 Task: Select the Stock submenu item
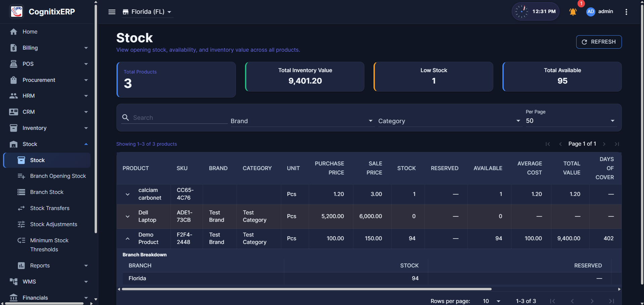tap(47, 160)
